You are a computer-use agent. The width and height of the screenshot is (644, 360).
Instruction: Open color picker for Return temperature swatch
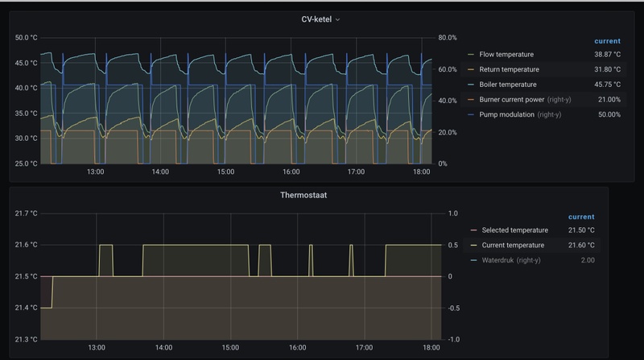pos(471,69)
